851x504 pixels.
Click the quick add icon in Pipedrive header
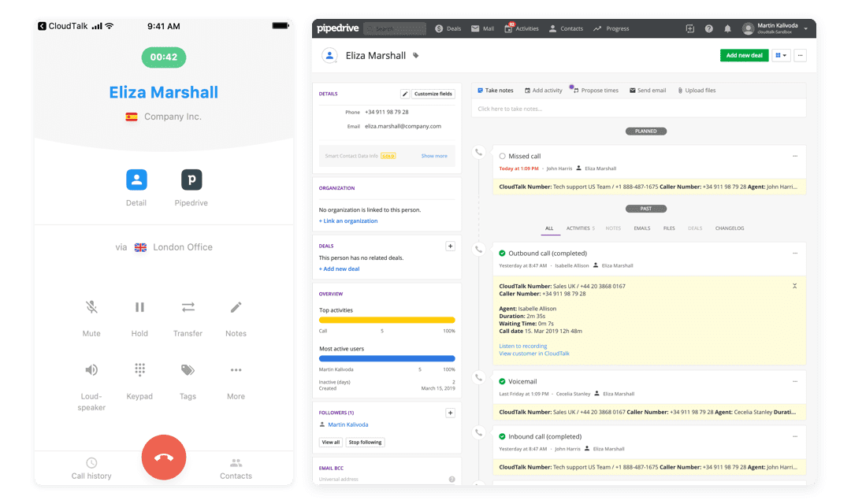coord(689,29)
